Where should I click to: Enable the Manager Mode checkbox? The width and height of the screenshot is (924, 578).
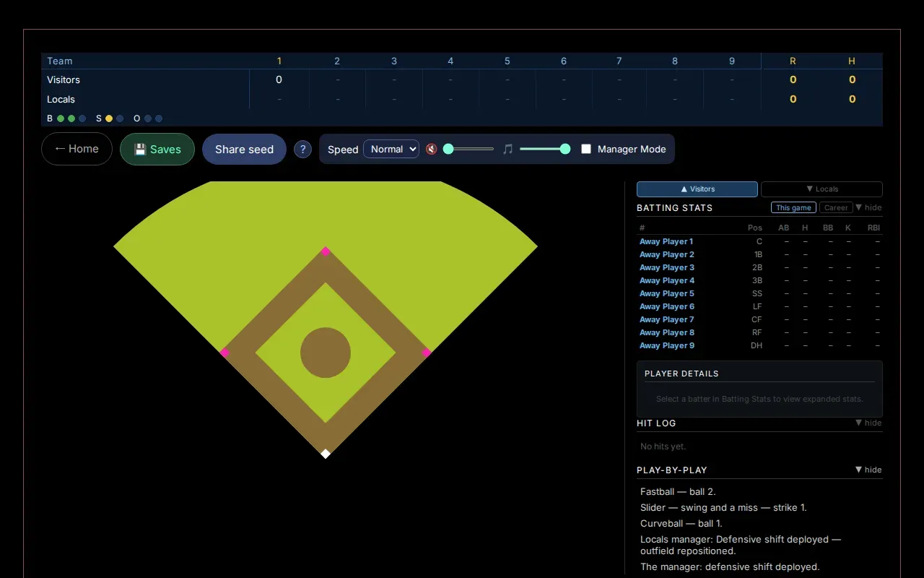(586, 149)
